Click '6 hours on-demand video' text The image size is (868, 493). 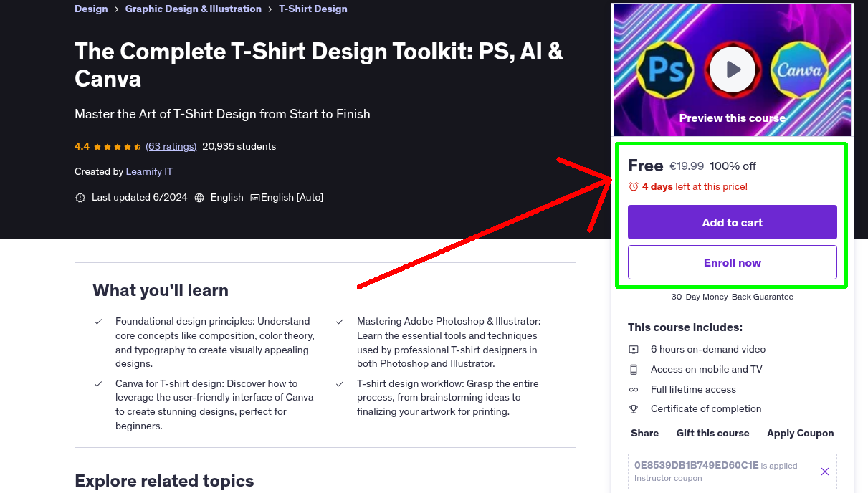pos(708,350)
